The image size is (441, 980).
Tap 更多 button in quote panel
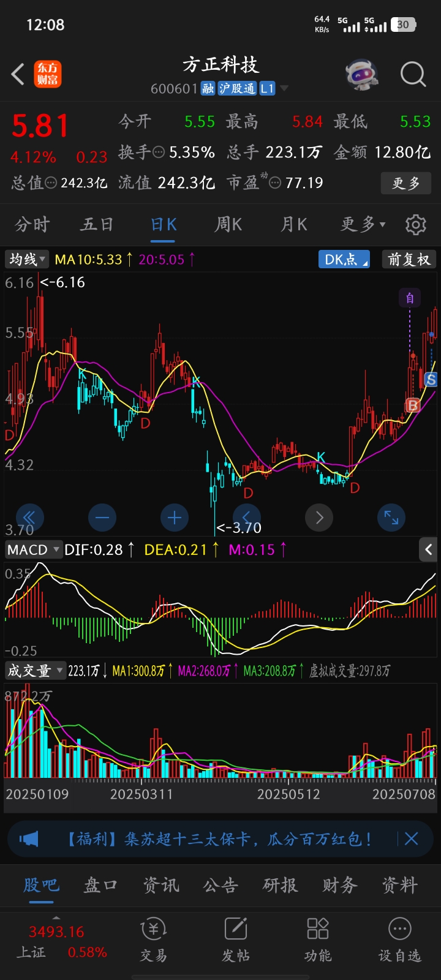point(406,183)
